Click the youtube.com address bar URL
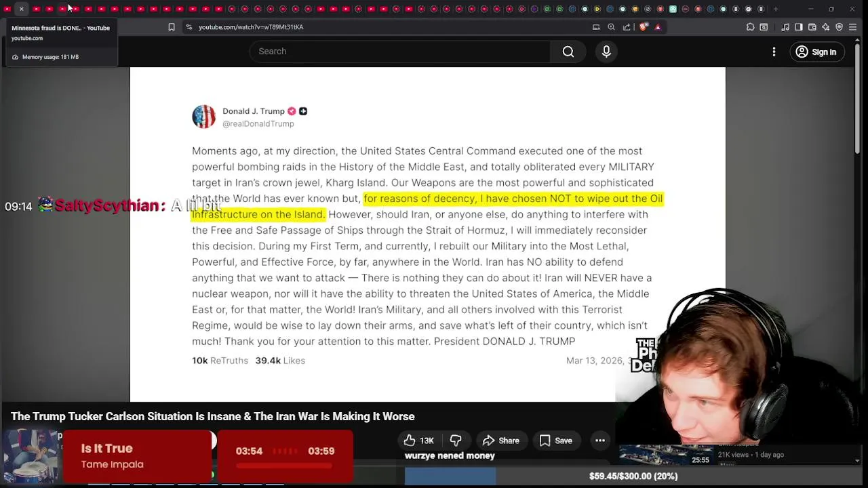This screenshot has width=868, height=488. [251, 27]
